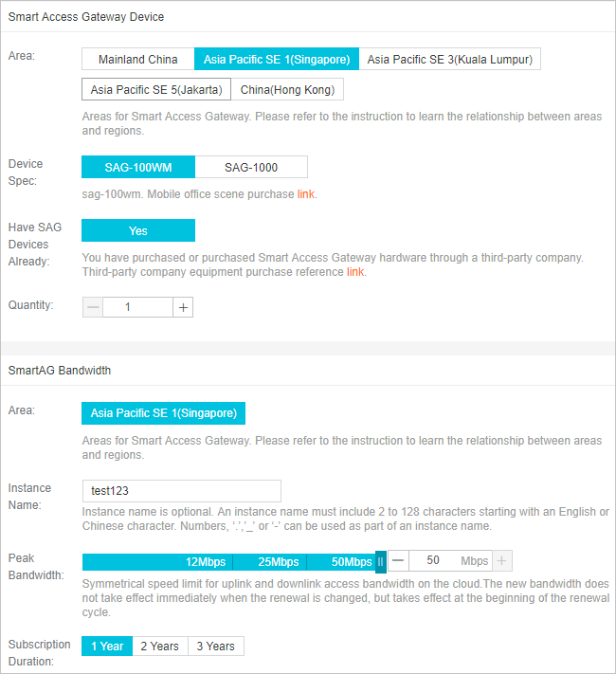This screenshot has height=674, width=616.
Task: Click the bandwidth slider handle
Action: coord(380,562)
